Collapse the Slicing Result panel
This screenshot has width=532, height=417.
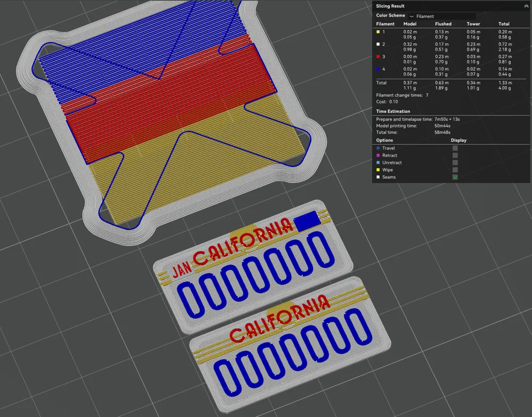(x=526, y=6)
